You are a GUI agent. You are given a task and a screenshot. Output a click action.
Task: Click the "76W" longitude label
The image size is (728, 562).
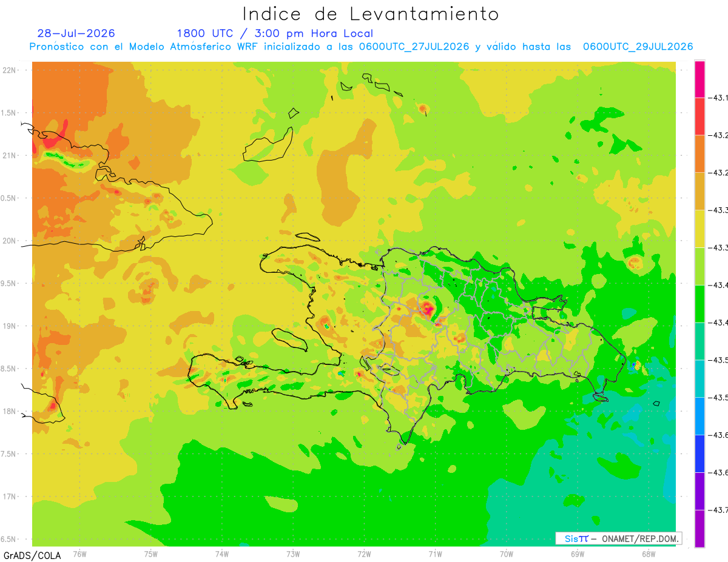(x=79, y=554)
